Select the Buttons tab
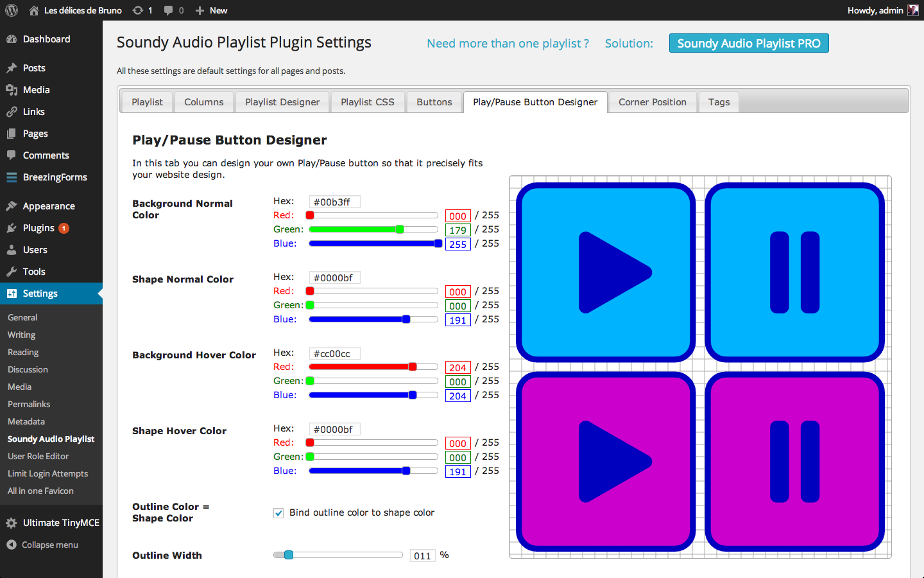 pyautogui.click(x=434, y=102)
